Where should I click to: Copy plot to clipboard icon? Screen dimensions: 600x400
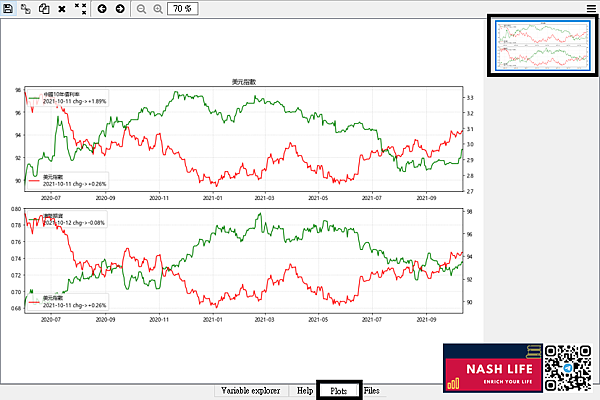(x=44, y=8)
